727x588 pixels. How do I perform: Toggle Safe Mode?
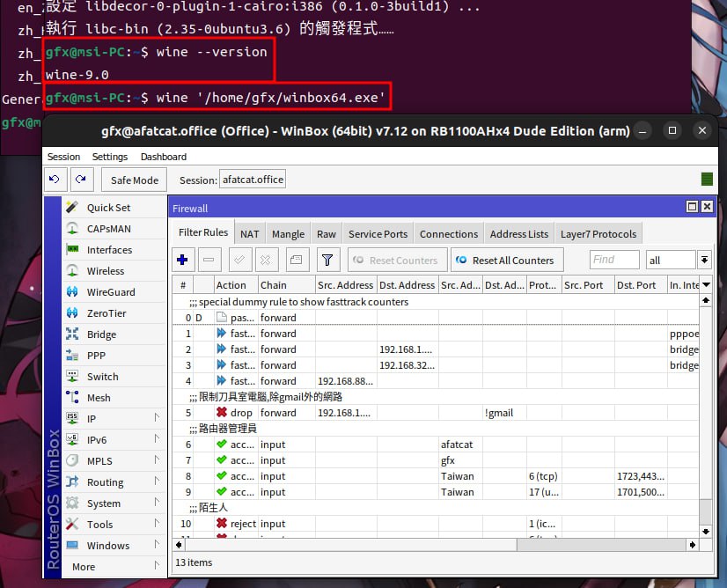134,180
